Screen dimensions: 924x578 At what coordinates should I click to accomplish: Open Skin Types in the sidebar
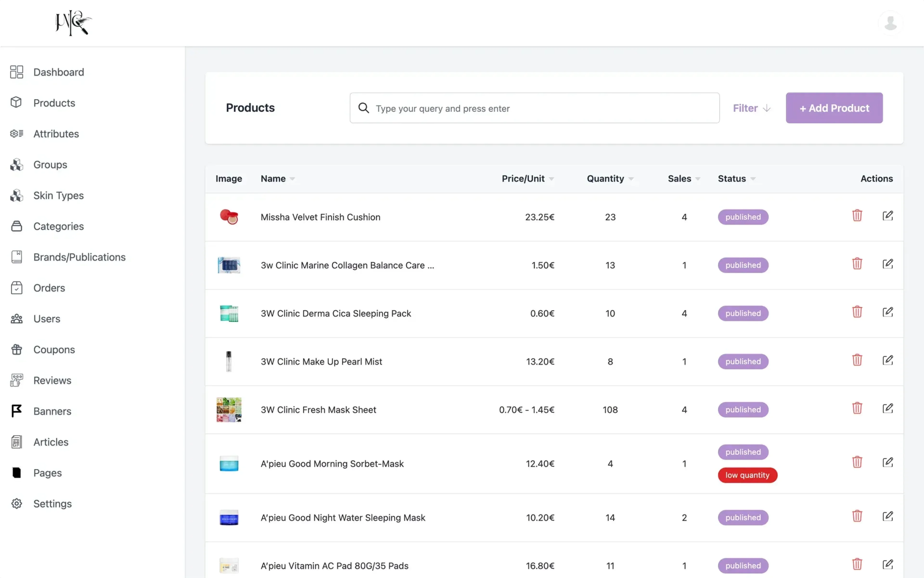click(58, 195)
